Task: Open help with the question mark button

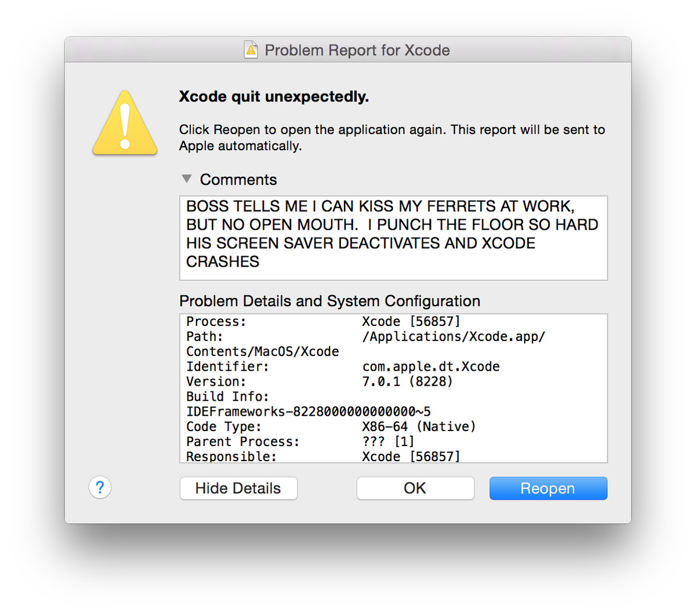Action: (100, 487)
